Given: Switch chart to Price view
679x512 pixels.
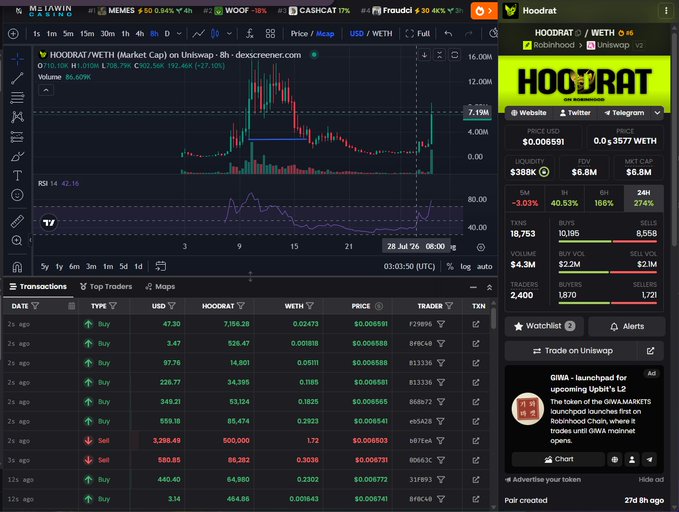Looking at the screenshot, I should tap(299, 34).
